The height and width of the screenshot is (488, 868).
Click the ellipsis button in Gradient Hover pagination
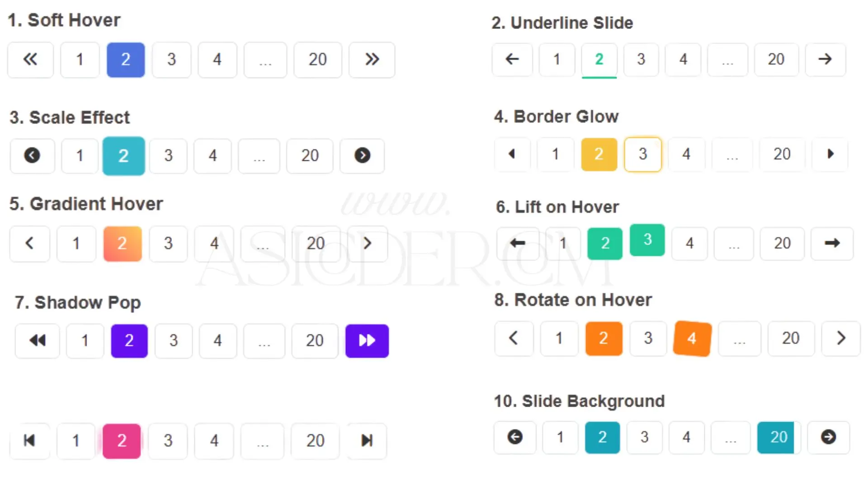pos(263,244)
